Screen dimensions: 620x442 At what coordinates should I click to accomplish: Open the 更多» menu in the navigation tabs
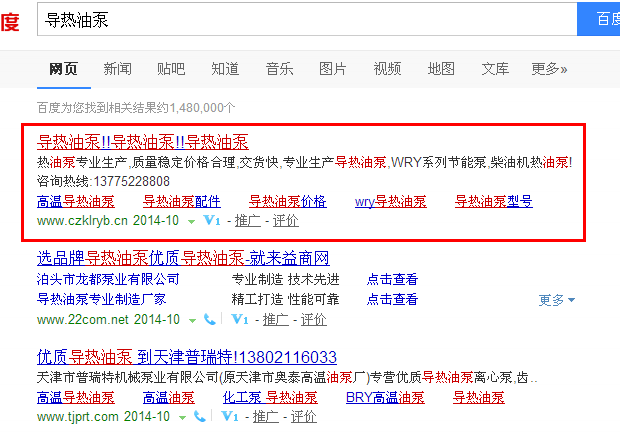[549, 69]
